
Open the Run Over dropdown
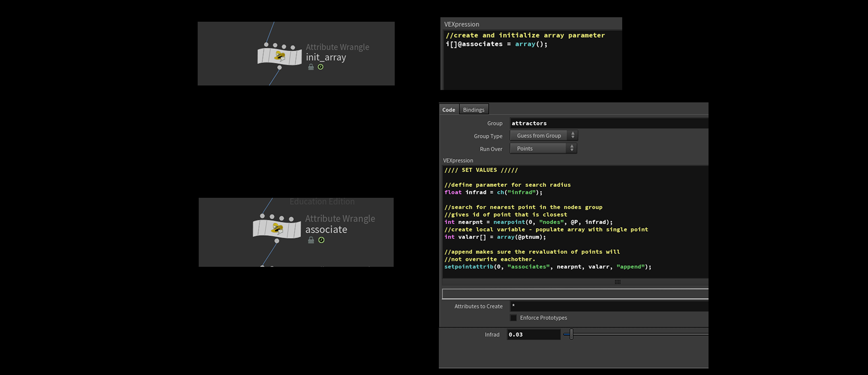pyautogui.click(x=543, y=149)
